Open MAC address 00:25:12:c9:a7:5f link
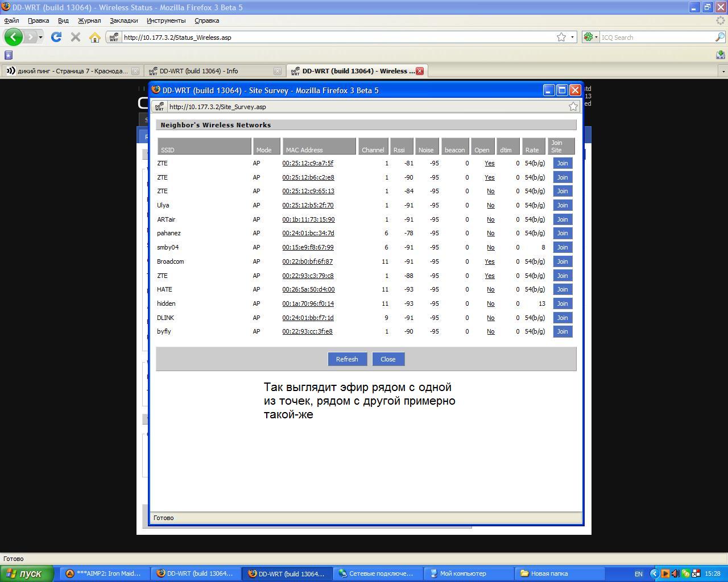The width and height of the screenshot is (728, 582). pyautogui.click(x=308, y=163)
